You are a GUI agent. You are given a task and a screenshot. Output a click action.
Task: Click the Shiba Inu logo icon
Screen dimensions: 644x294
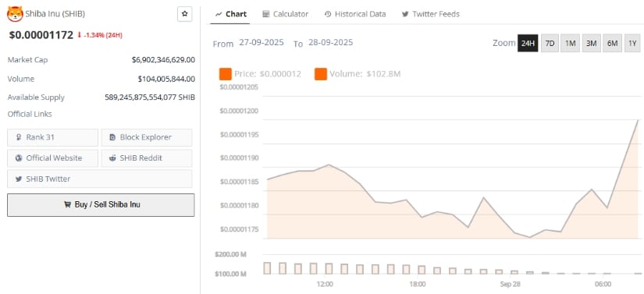15,14
